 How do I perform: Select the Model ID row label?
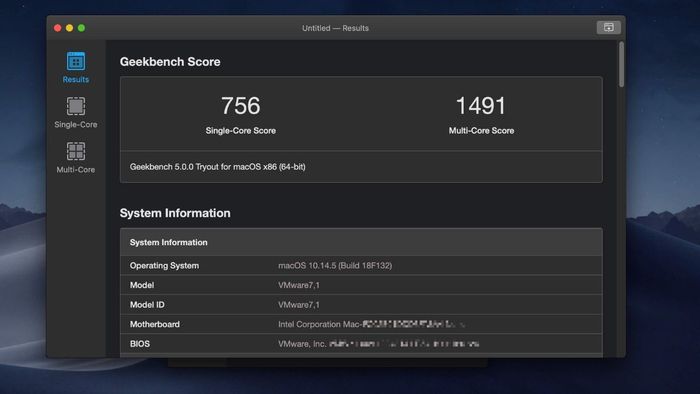click(x=147, y=305)
